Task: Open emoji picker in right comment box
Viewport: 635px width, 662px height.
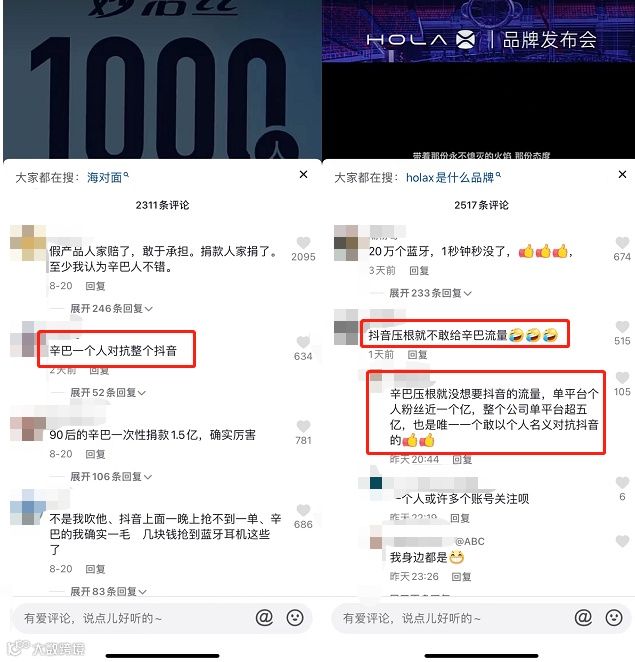Action: [x=614, y=618]
